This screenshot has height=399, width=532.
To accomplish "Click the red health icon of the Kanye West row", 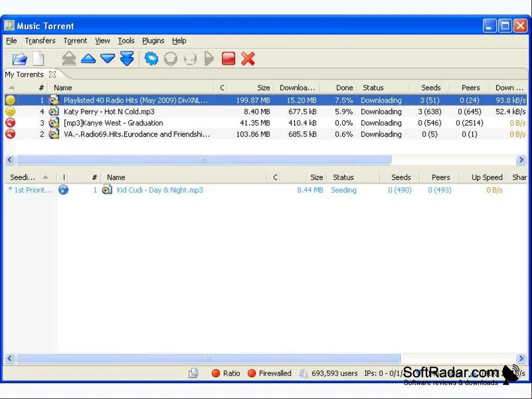I will pyautogui.click(x=10, y=123).
